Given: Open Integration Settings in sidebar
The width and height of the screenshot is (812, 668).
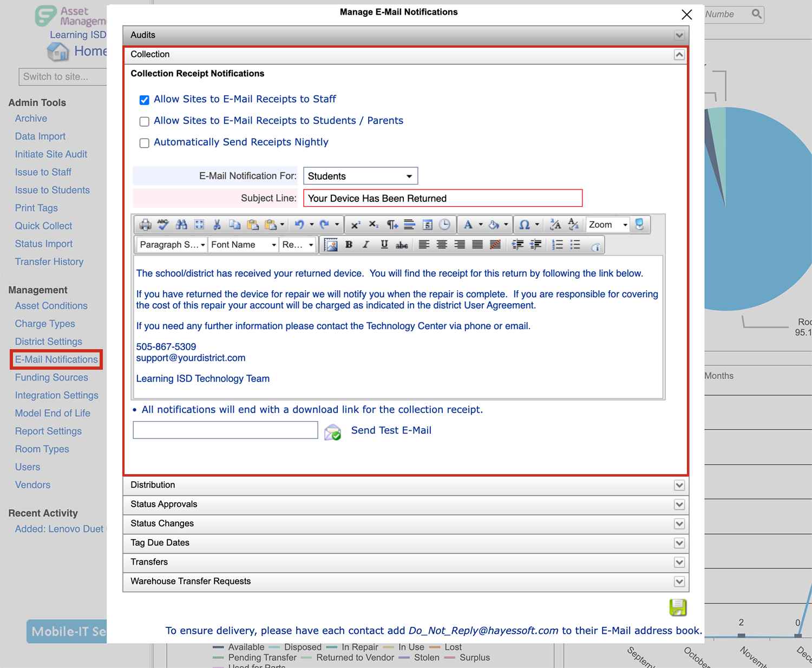Looking at the screenshot, I should click(57, 395).
